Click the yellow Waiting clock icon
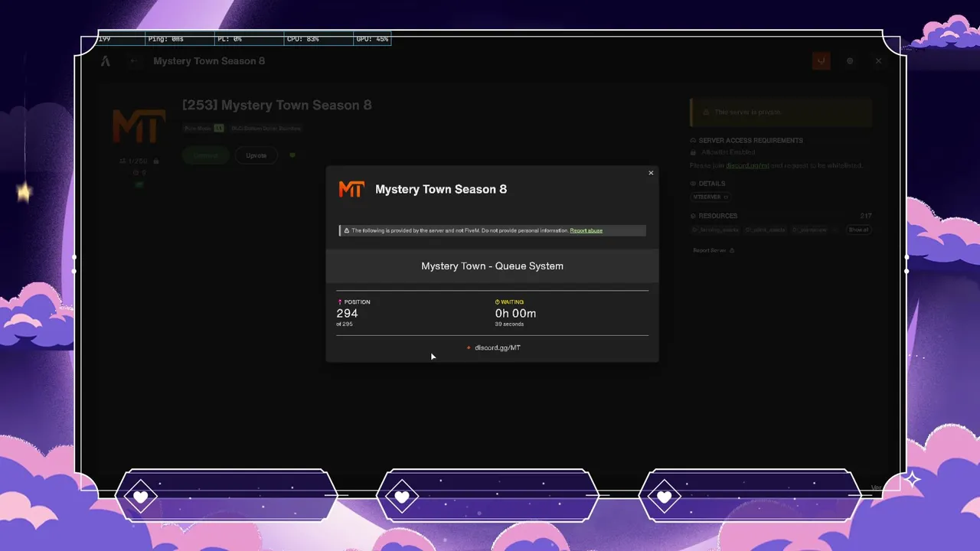The width and height of the screenshot is (980, 551). [x=498, y=302]
